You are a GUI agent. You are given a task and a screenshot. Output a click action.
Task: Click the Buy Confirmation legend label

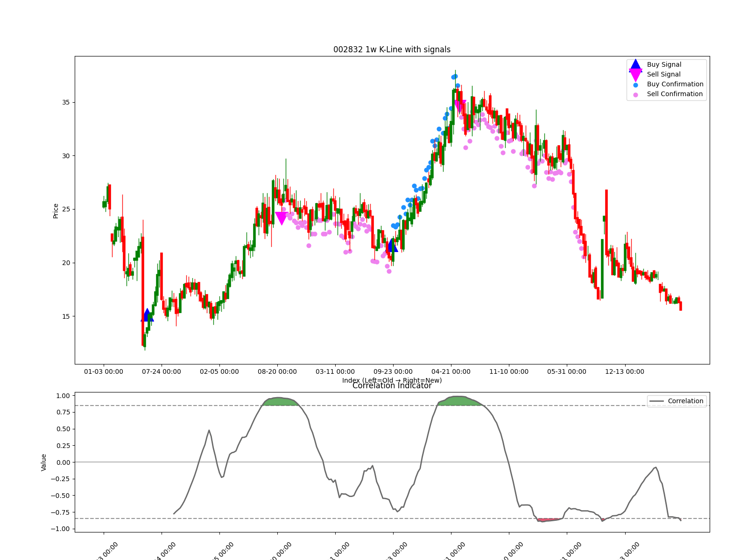point(675,84)
